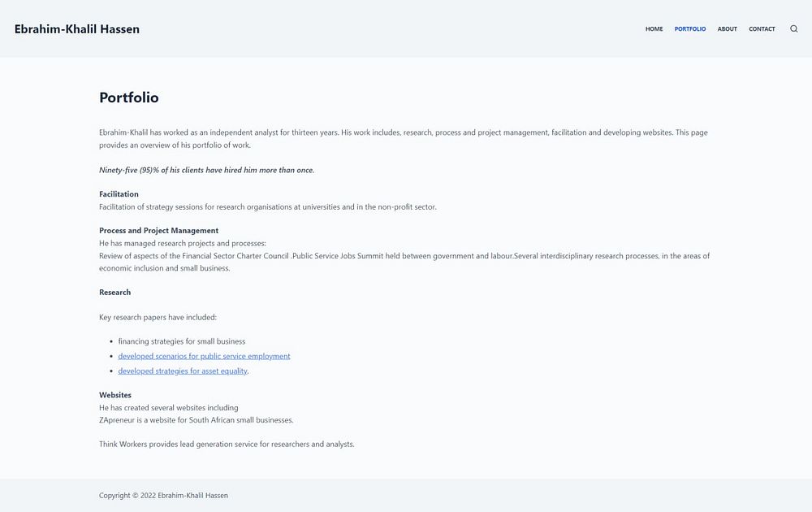Click the financing strategies for small business bullet
Image resolution: width=812 pixels, height=512 pixels.
click(181, 341)
